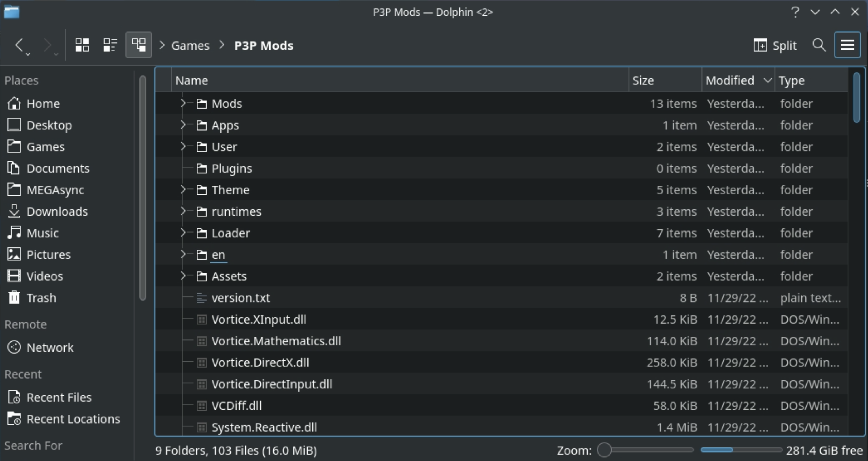Screen dimensions: 868x461
Task: Expand the Assets folder
Action: (x=183, y=276)
